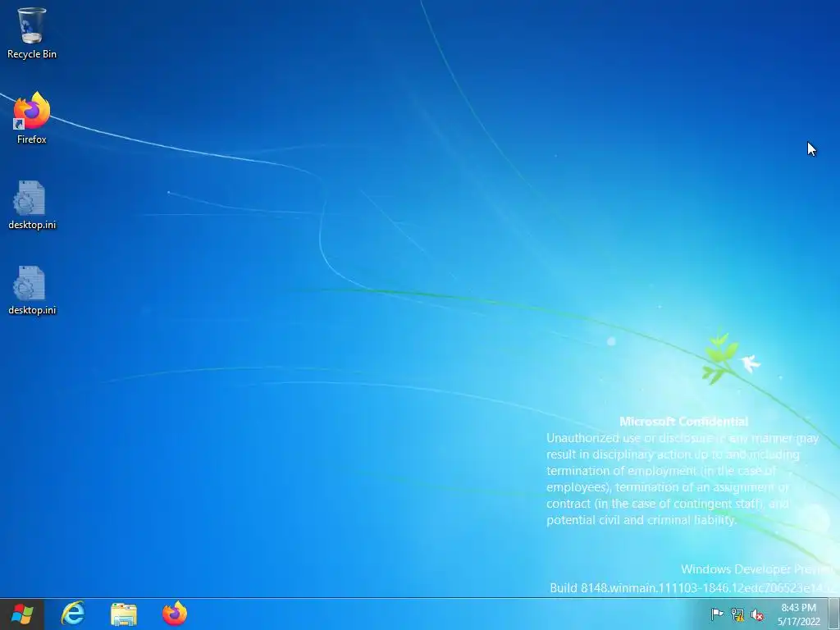840x630 pixels.
Task: Open the Windows Start button
Action: [x=22, y=614]
